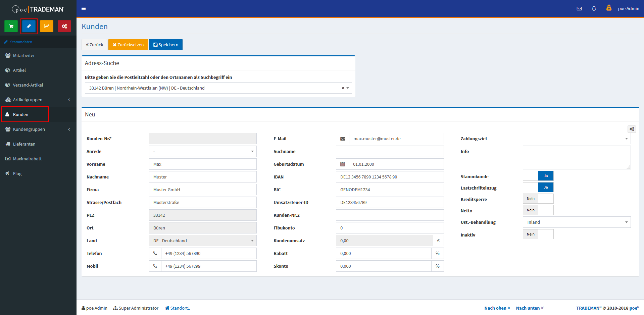Click into the Suchname input field

click(x=390, y=151)
